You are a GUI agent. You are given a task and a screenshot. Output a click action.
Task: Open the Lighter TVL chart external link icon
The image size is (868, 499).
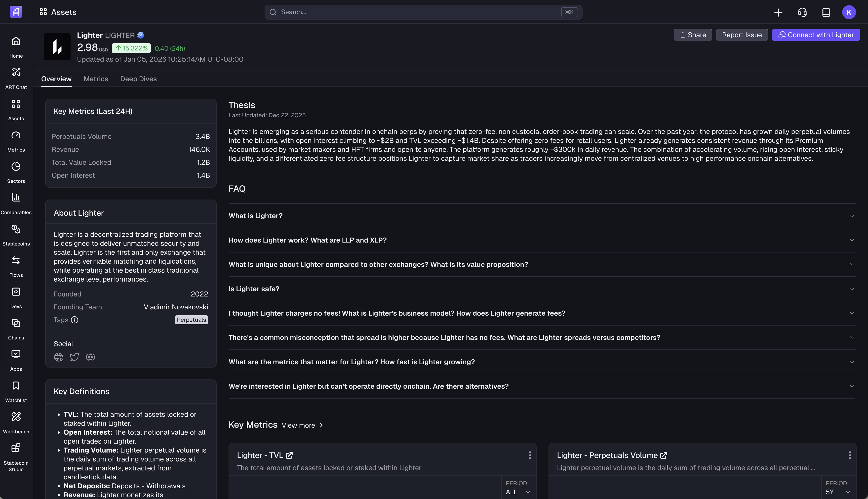pyautogui.click(x=289, y=455)
